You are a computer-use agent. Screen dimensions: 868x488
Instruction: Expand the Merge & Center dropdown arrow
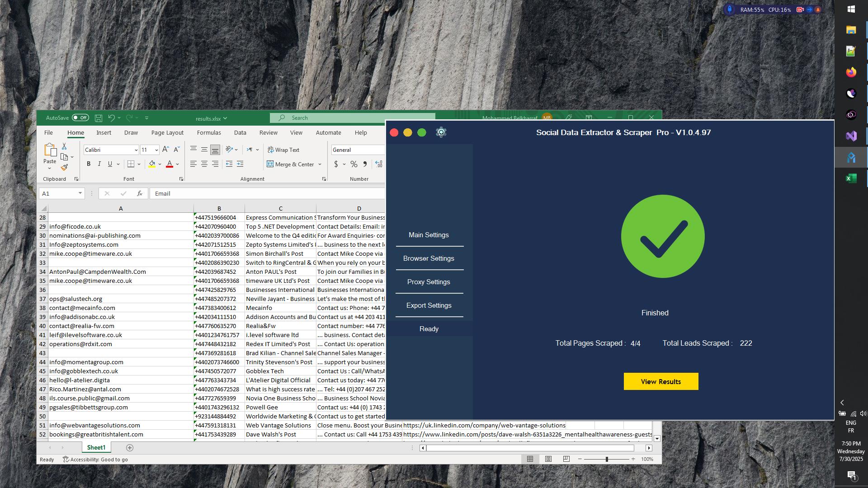(320, 164)
